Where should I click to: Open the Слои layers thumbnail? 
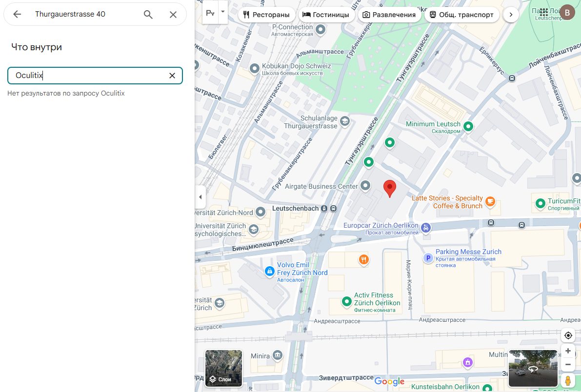coord(223,368)
